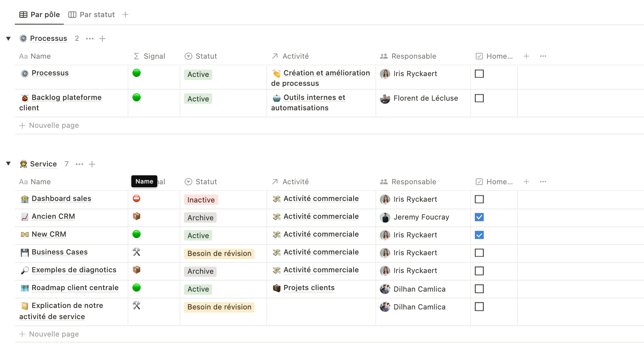Open Service group options ellipsis

79,164
